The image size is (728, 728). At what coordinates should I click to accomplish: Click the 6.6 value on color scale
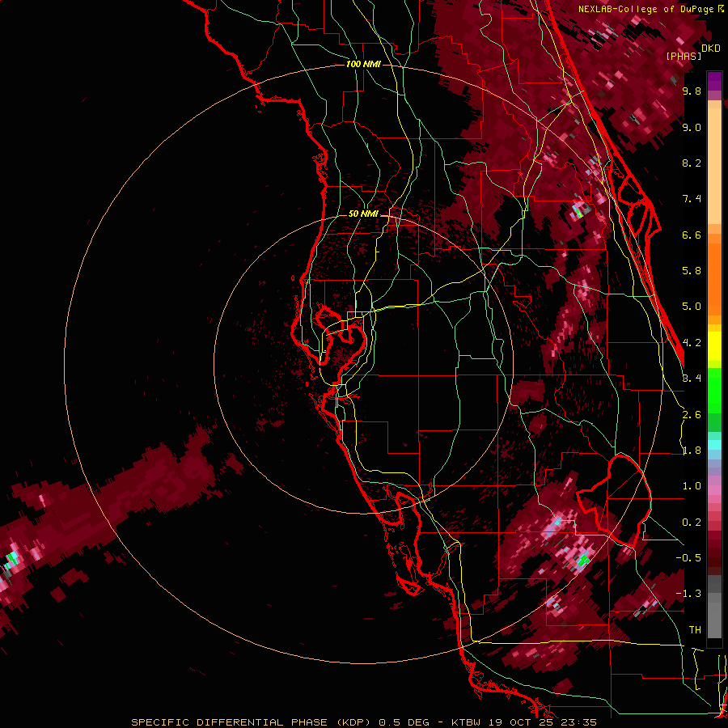click(692, 235)
